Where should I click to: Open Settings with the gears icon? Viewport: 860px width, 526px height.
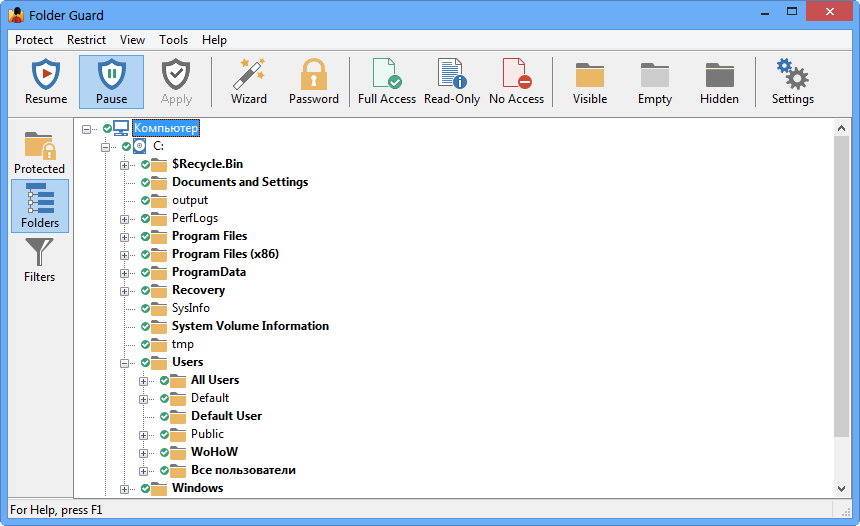click(x=793, y=73)
